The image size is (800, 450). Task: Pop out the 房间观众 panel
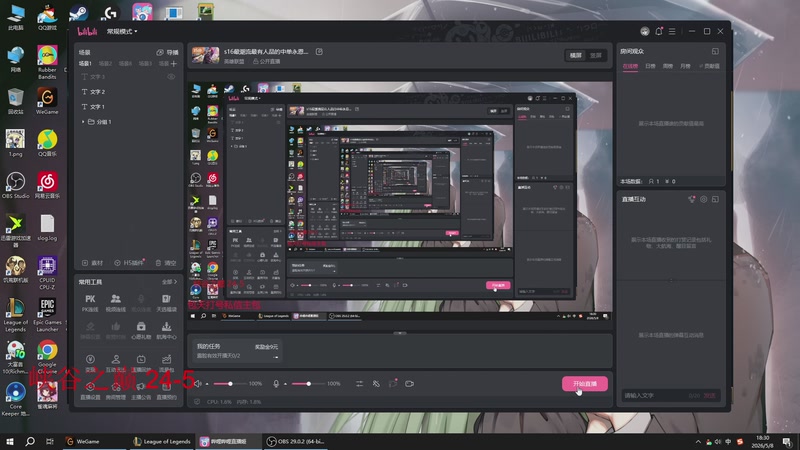pos(715,52)
